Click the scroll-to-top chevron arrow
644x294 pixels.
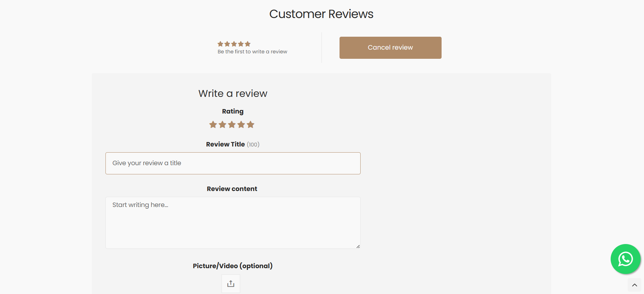(634, 285)
